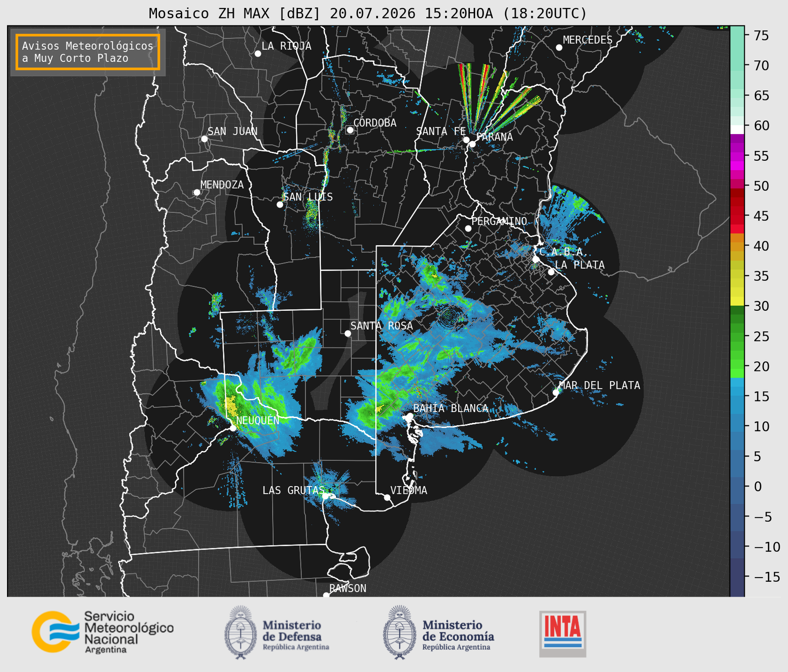The image size is (788, 672).
Task: Click the Pergamino city marker dot
Action: pos(468,229)
